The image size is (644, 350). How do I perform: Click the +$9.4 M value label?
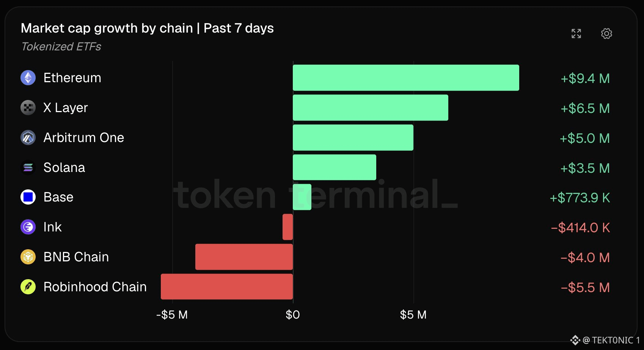pos(585,78)
